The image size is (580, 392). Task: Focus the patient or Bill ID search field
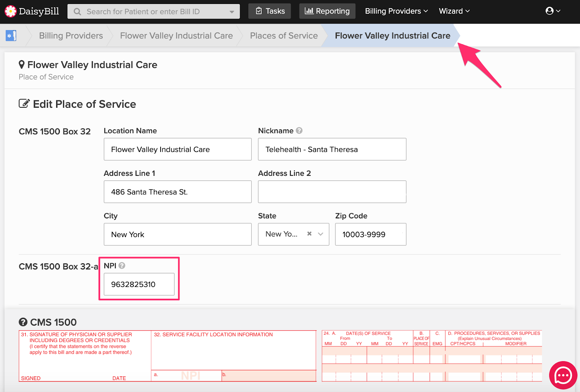(154, 12)
